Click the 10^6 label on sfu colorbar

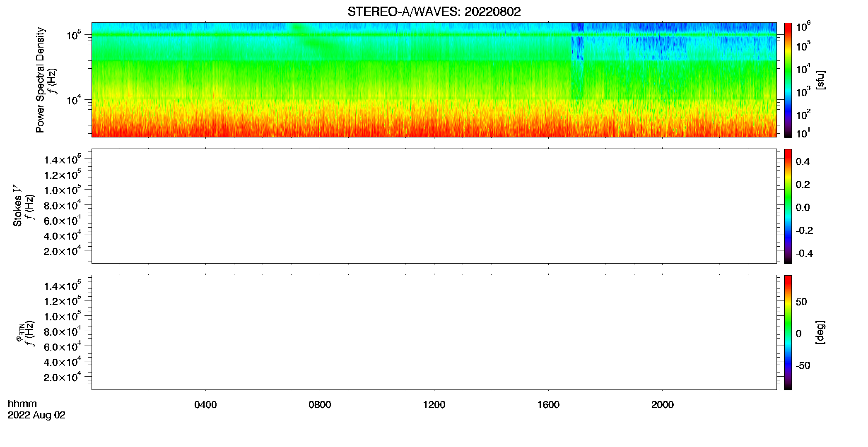tap(803, 27)
